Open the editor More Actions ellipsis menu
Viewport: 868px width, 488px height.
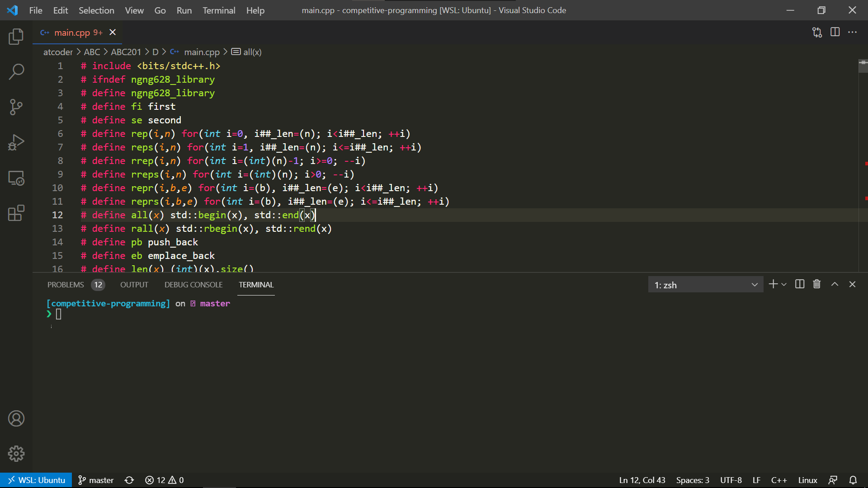click(x=852, y=32)
